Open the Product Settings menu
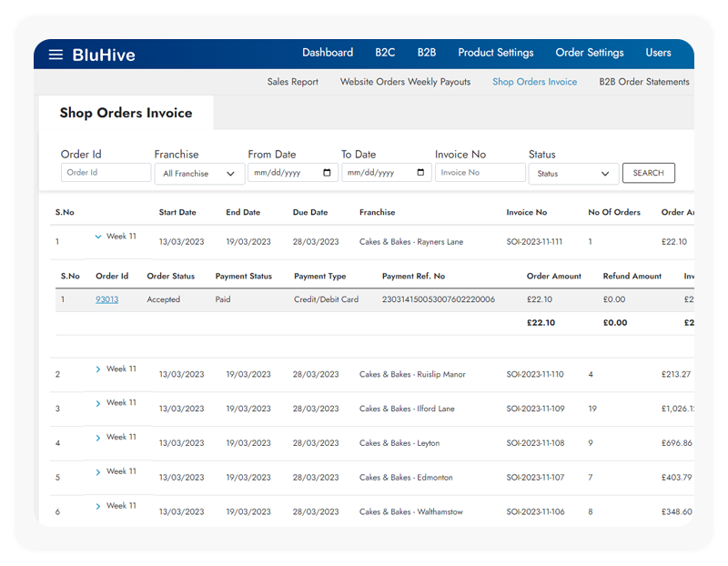This screenshot has width=728, height=566. pyautogui.click(x=495, y=53)
